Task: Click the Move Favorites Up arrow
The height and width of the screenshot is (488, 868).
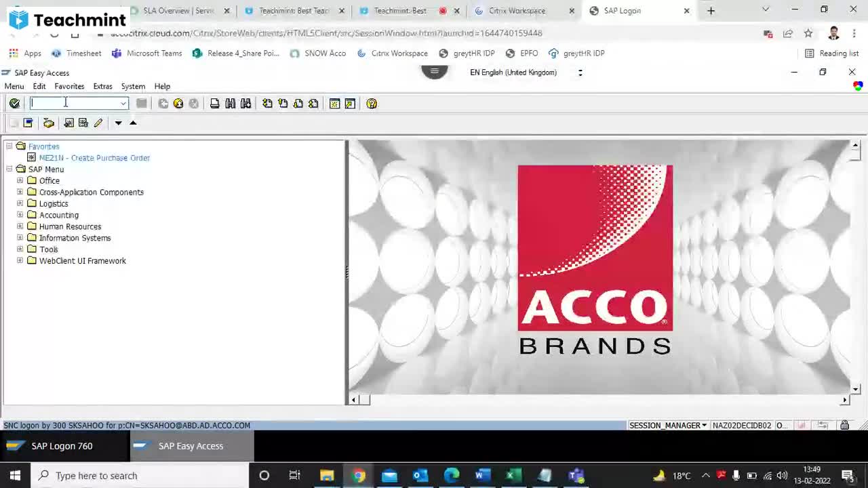Action: (133, 123)
